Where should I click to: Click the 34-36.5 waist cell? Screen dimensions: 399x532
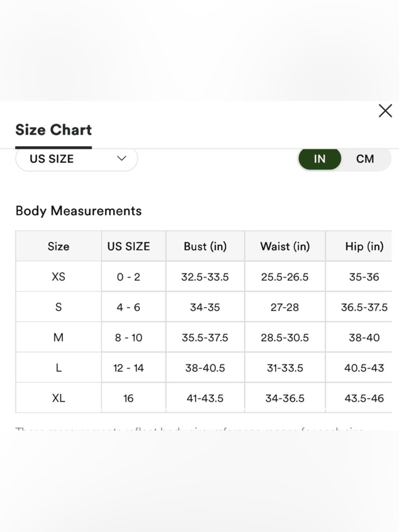285,398
